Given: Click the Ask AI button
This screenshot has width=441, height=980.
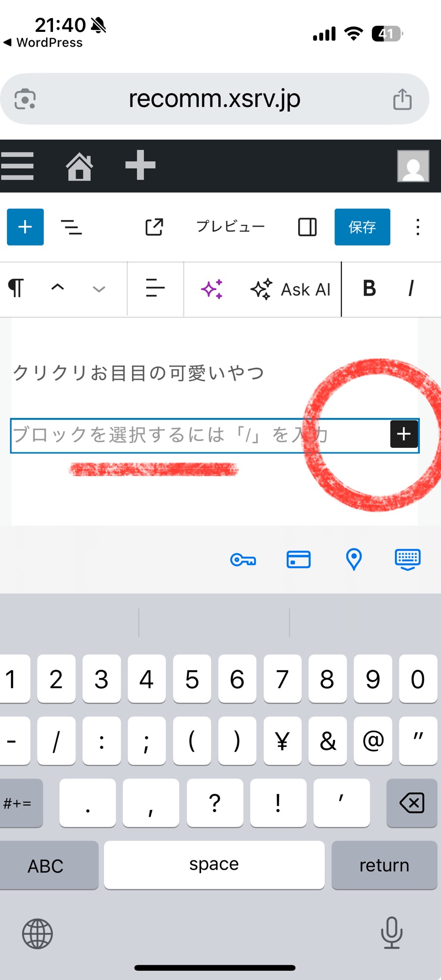Looking at the screenshot, I should pyautogui.click(x=290, y=289).
